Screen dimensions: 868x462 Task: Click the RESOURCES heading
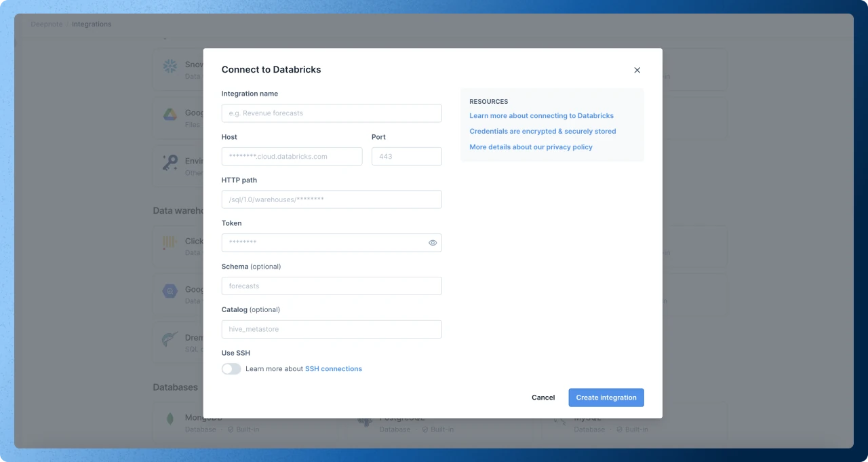point(488,102)
